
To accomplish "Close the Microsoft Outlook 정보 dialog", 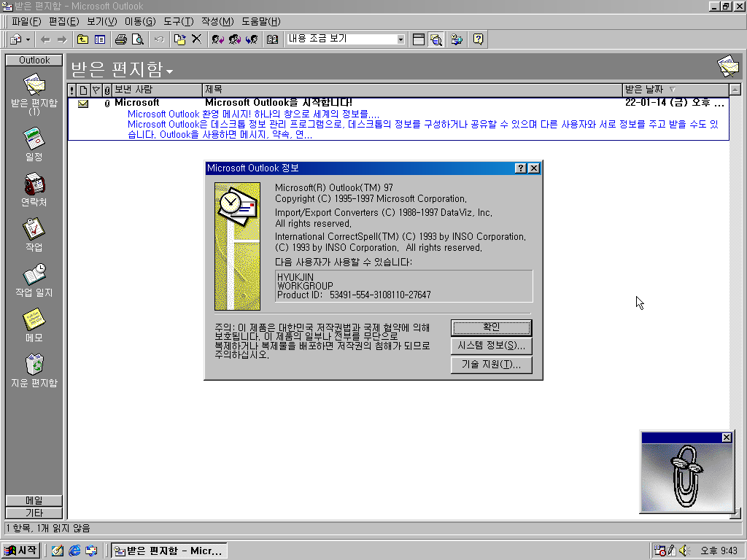I will 534,168.
